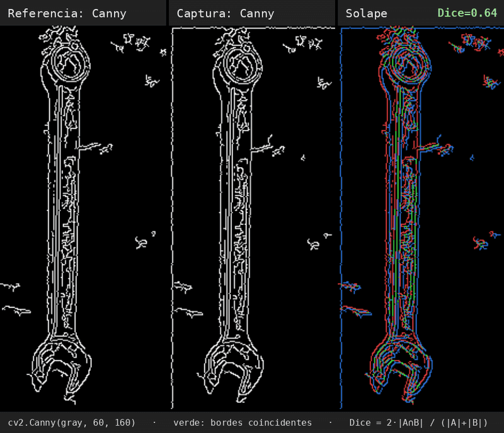504x433 pixels.
Task: Open the Referencia Canny edge image
Action: (83, 219)
